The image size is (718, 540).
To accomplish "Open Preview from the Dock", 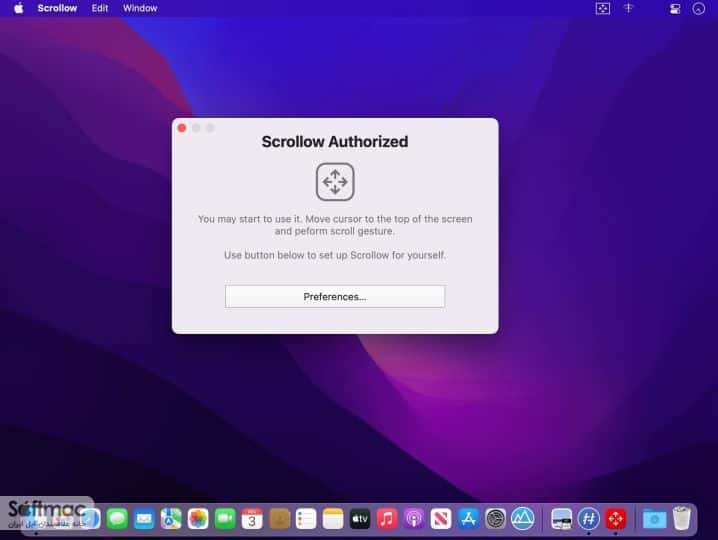I will click(x=561, y=519).
